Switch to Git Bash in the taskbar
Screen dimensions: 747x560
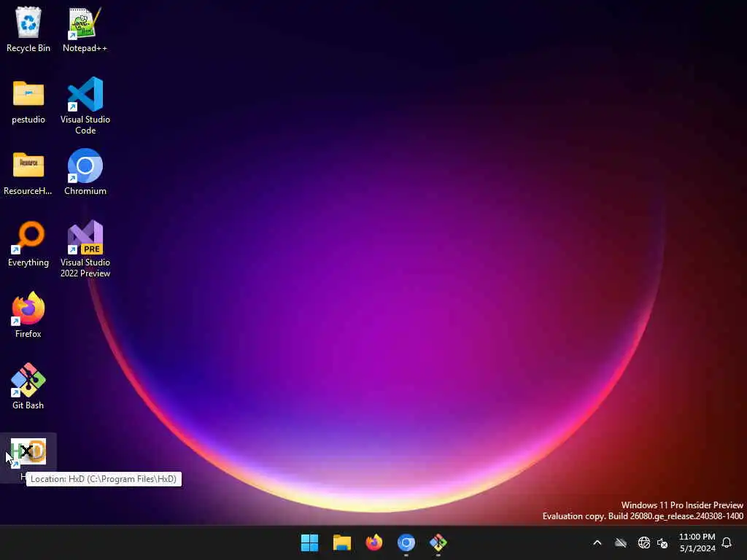click(438, 542)
